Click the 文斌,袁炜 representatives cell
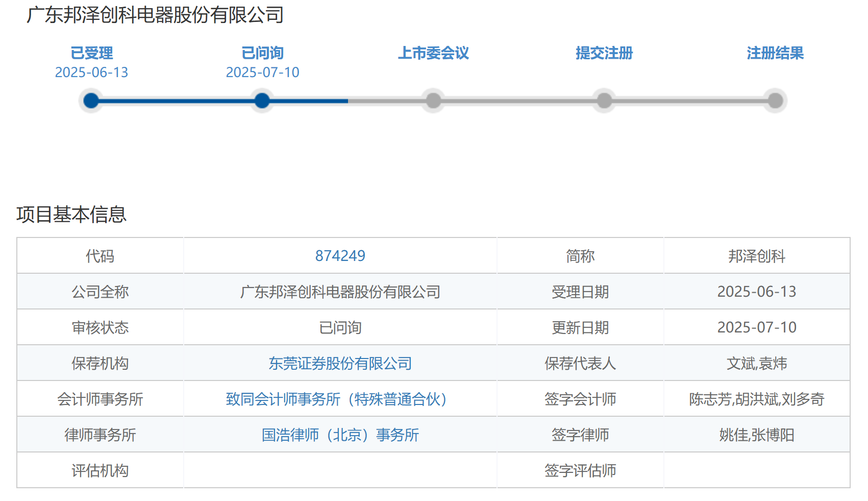 (757, 363)
